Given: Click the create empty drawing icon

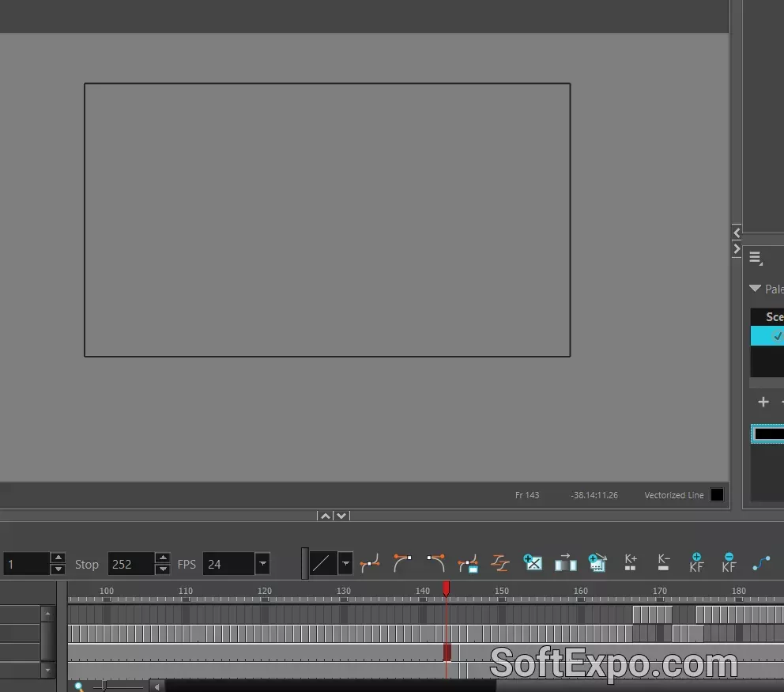Looking at the screenshot, I should (533, 562).
